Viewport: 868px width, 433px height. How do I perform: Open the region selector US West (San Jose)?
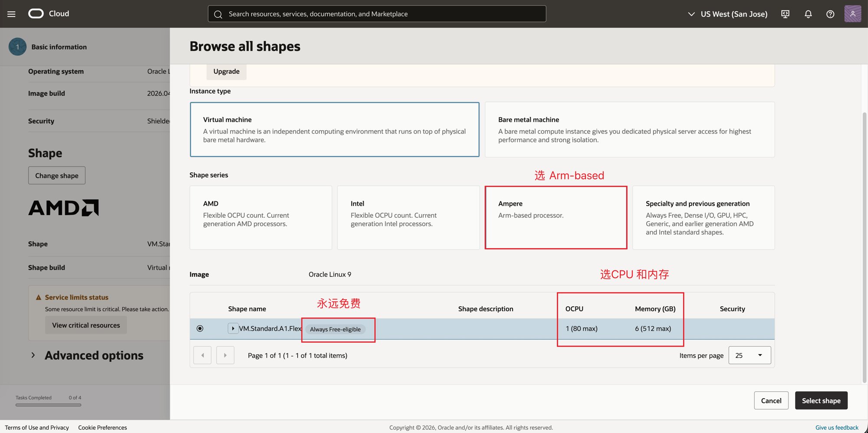[728, 14]
